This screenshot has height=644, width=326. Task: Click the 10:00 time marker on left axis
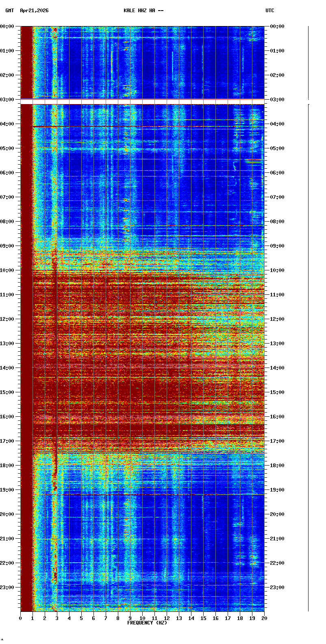(7, 270)
